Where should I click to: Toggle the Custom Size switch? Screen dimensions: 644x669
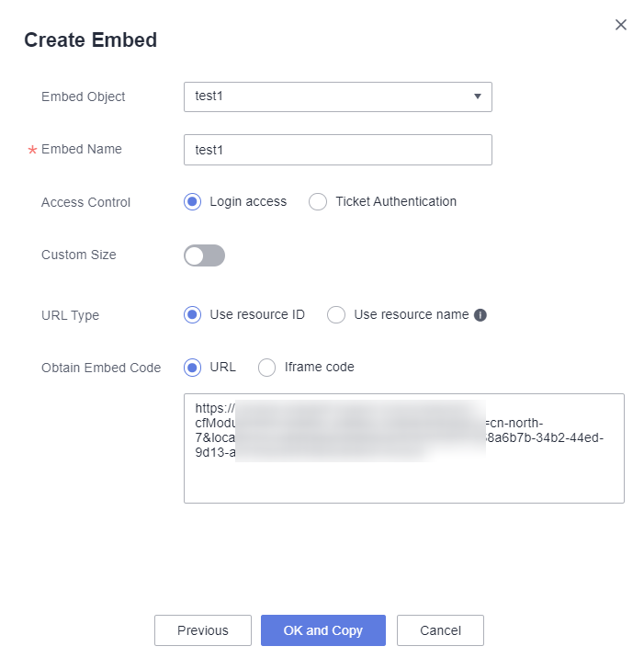[x=204, y=255]
